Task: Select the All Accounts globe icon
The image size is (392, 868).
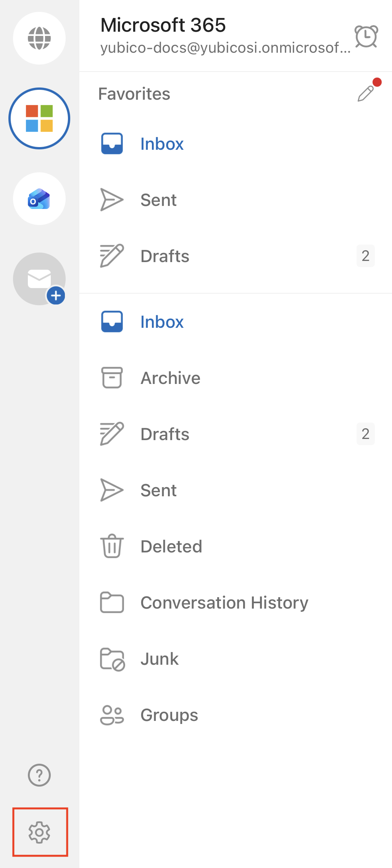Action: coord(39,38)
